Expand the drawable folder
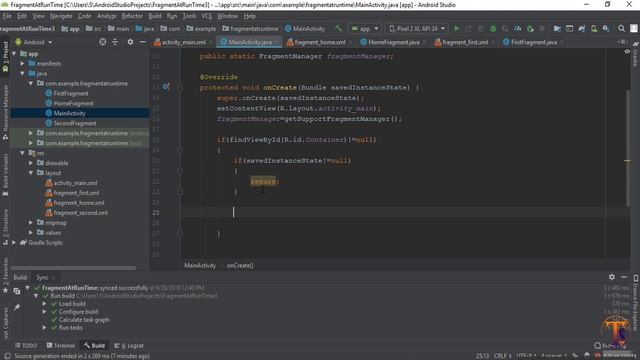Screen dimensions: 640x360 [x=31, y=163]
